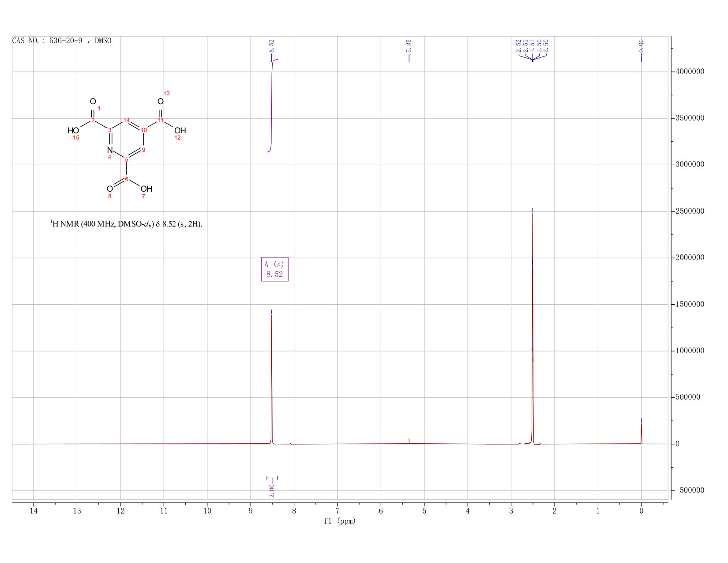Select the 2.00 integral value label

tap(272, 490)
